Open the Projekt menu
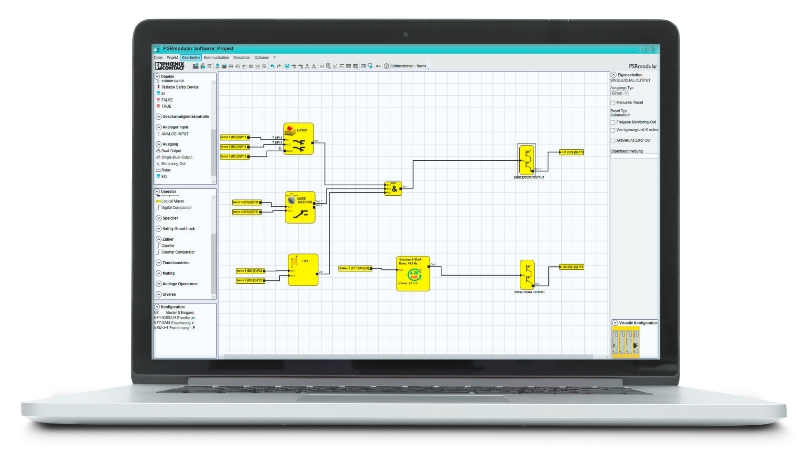The width and height of the screenshot is (800, 454). 172,58
